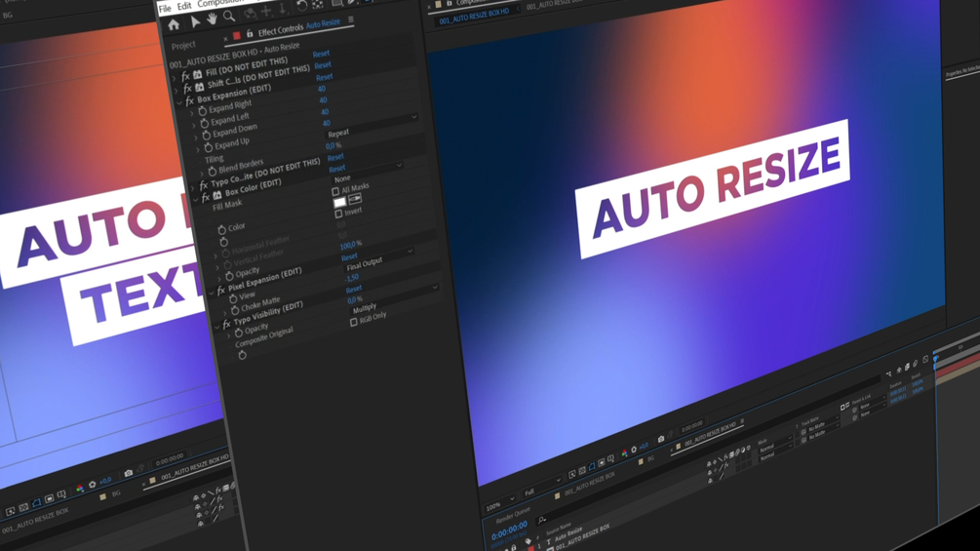Collapse the Box Expansion (EDIT) effect group
Image resolution: width=980 pixels, height=551 pixels.
tap(178, 102)
